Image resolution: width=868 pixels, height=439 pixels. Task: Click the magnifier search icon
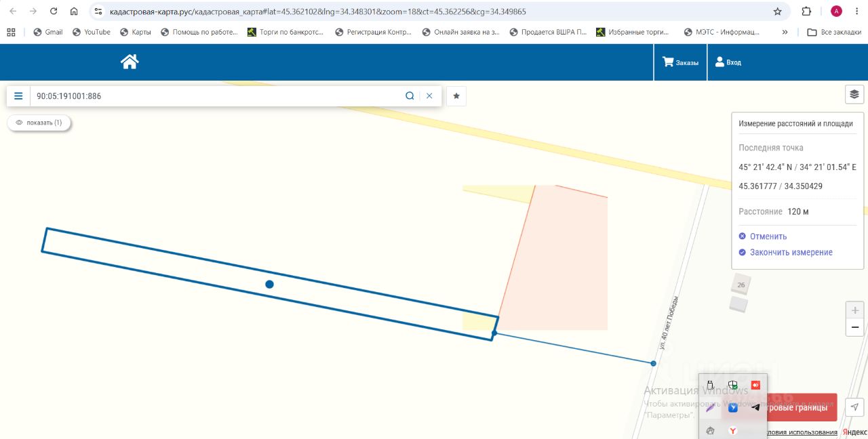410,96
